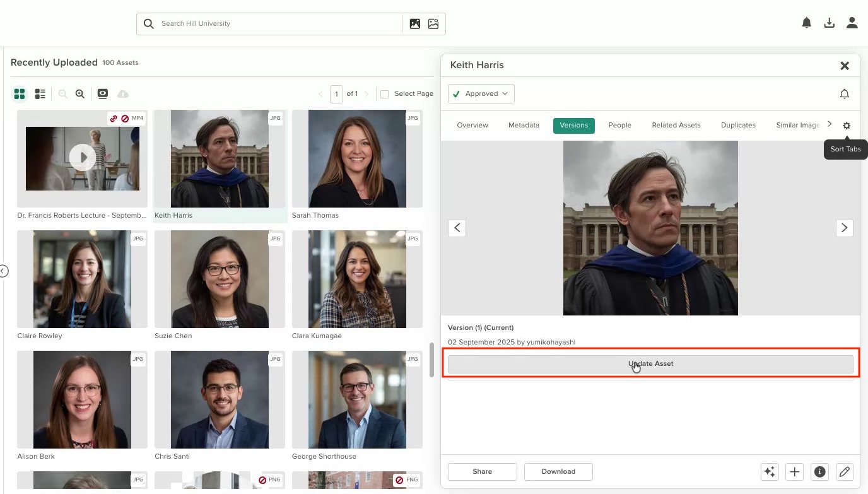Viewport: 868px width, 494px height.
Task: Open the Approved status dropdown
Action: 481,93
